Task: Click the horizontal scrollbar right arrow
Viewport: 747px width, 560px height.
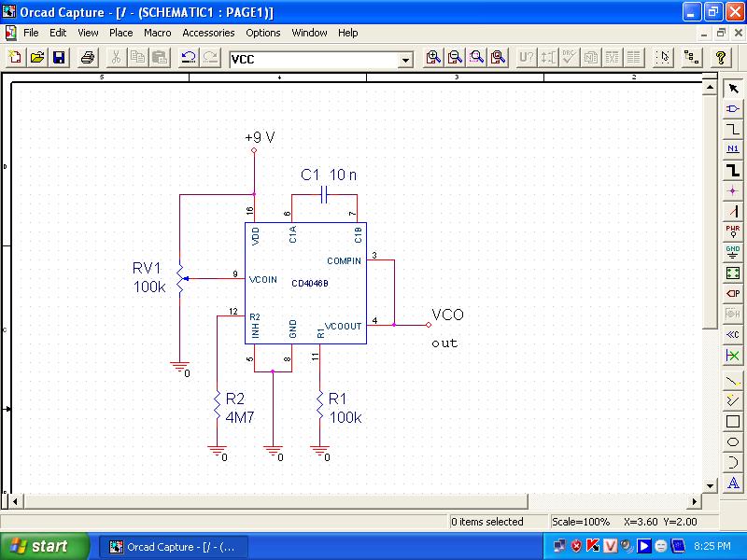Action: [x=696, y=501]
